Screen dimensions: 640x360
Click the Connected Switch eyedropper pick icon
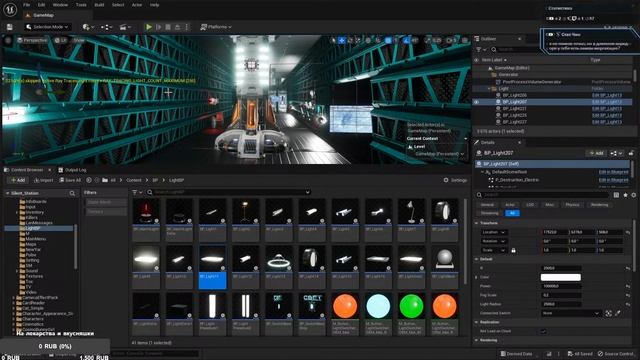(618, 313)
